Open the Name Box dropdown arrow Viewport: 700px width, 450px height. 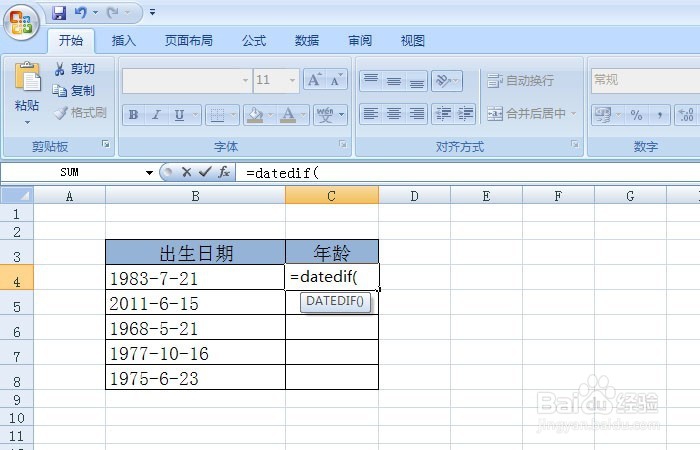[x=149, y=172]
